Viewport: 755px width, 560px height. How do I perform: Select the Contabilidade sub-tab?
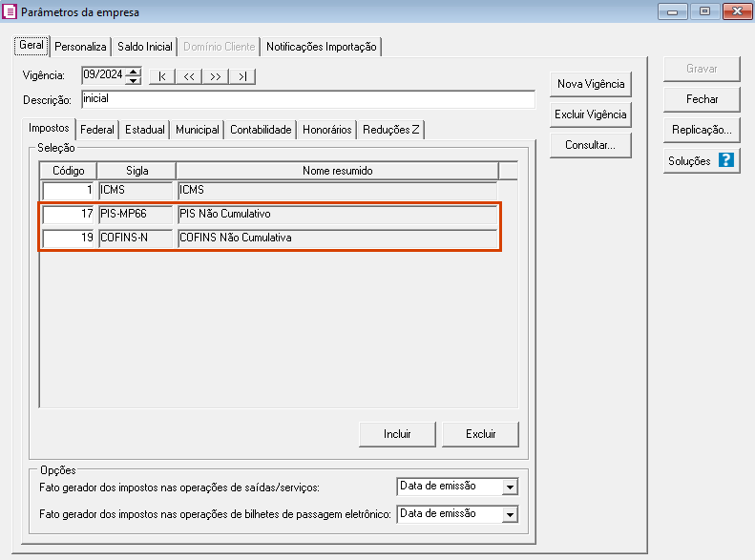click(261, 130)
